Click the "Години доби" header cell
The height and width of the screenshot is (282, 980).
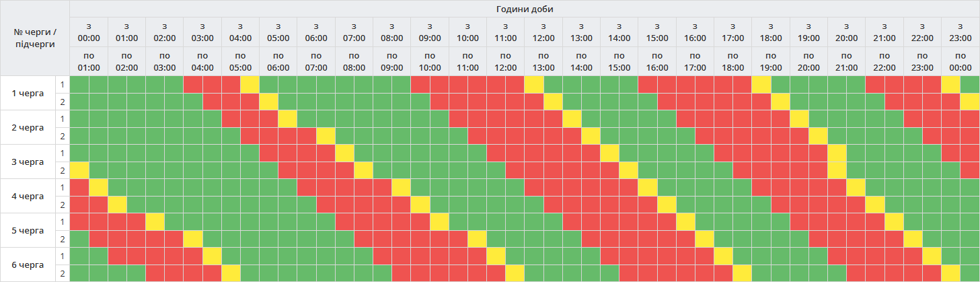click(525, 9)
